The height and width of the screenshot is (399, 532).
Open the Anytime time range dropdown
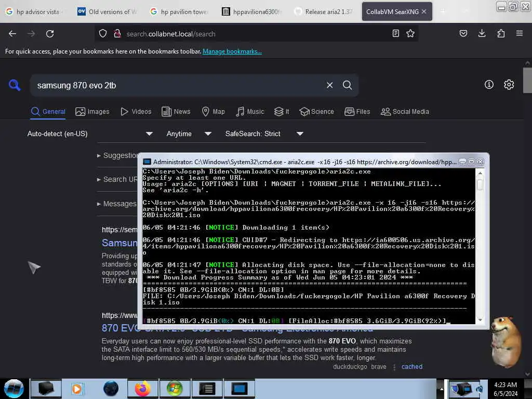click(x=189, y=134)
